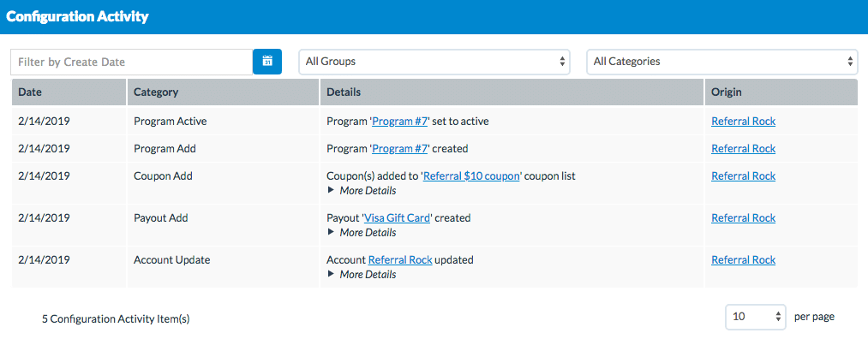Open the Referral $10 coupon link

click(x=471, y=176)
